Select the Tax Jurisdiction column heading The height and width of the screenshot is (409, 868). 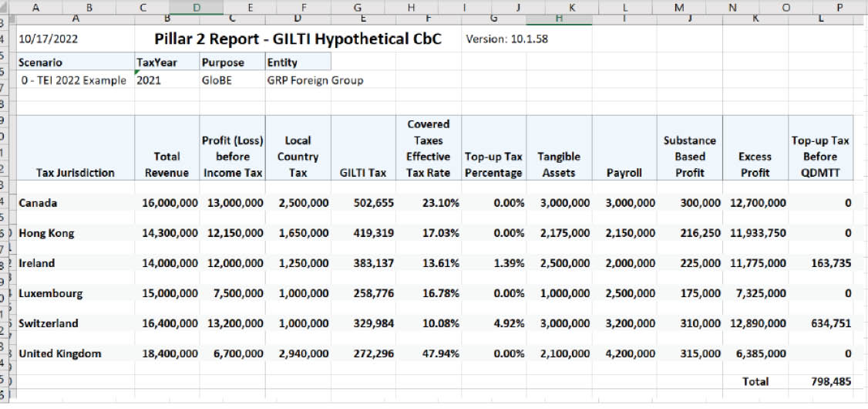(x=76, y=148)
